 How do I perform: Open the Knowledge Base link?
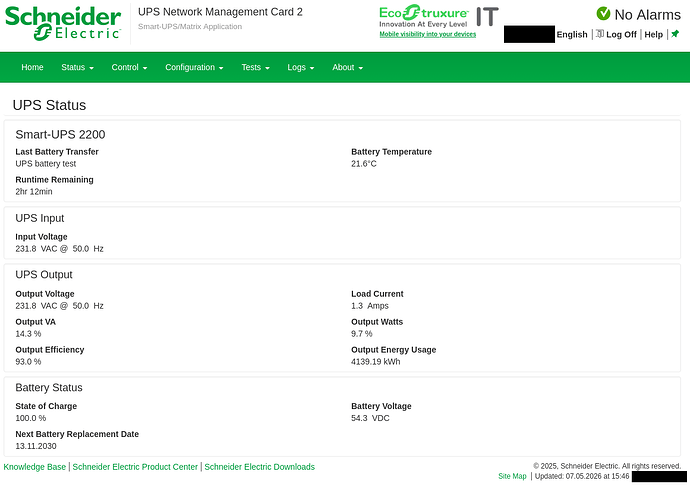pos(35,467)
